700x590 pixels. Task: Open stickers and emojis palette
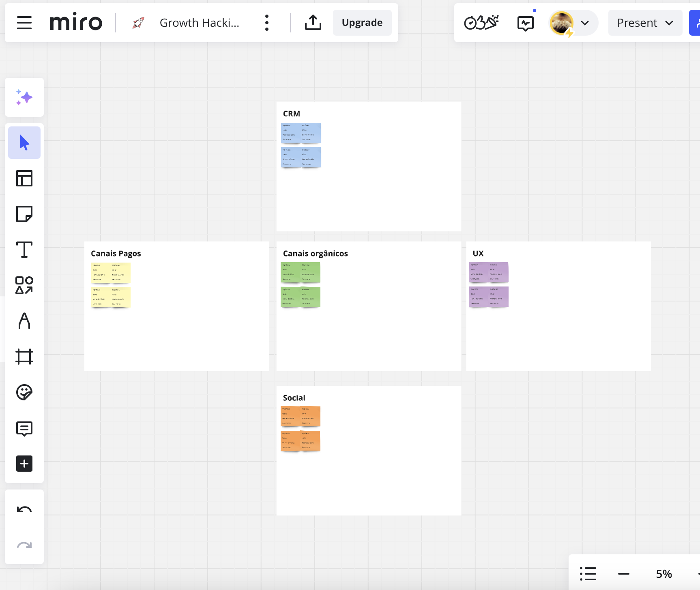click(24, 392)
